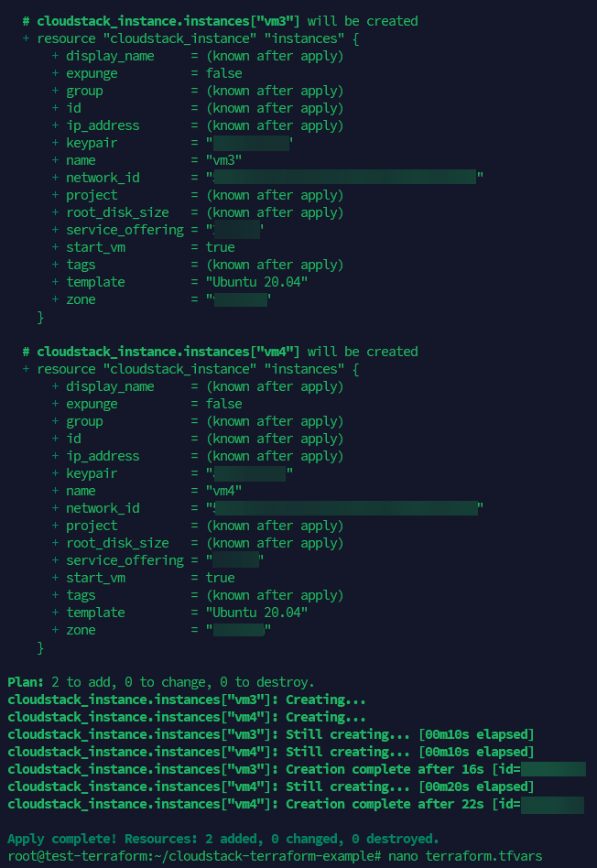Click the vm4 "00m20s elapsed" status line
The width and height of the screenshot is (597, 868).
tap(270, 787)
